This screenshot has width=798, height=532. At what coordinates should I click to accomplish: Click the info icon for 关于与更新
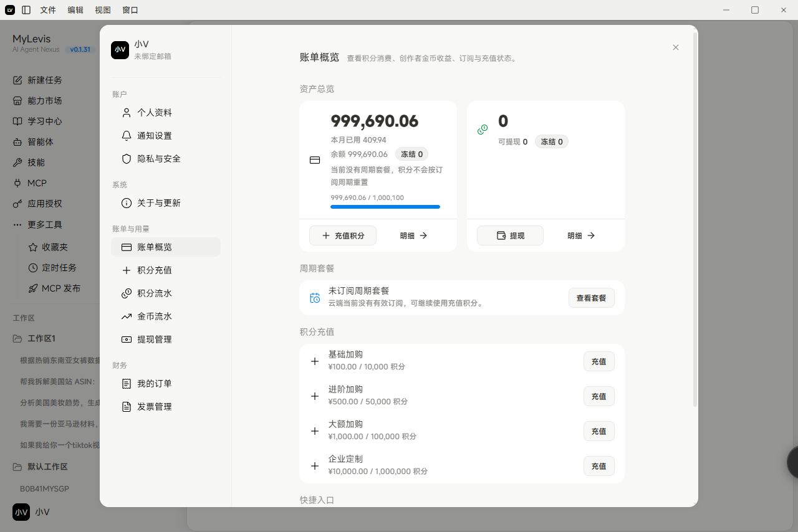click(127, 203)
